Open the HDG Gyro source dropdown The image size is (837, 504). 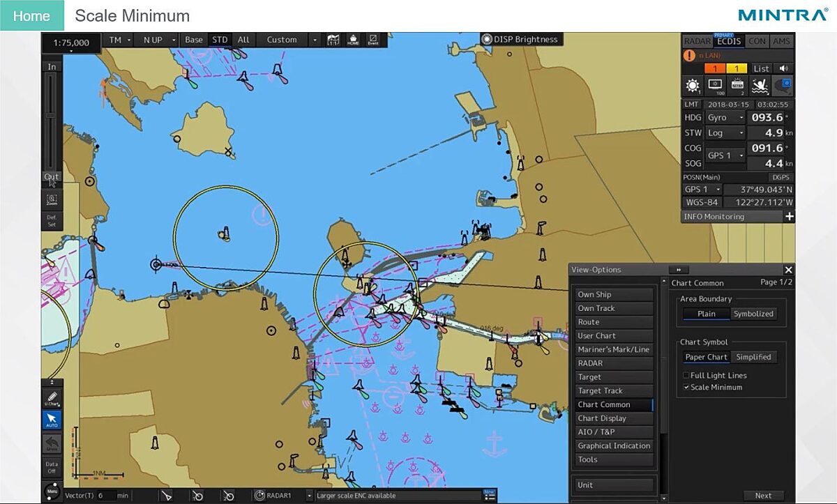pos(725,118)
